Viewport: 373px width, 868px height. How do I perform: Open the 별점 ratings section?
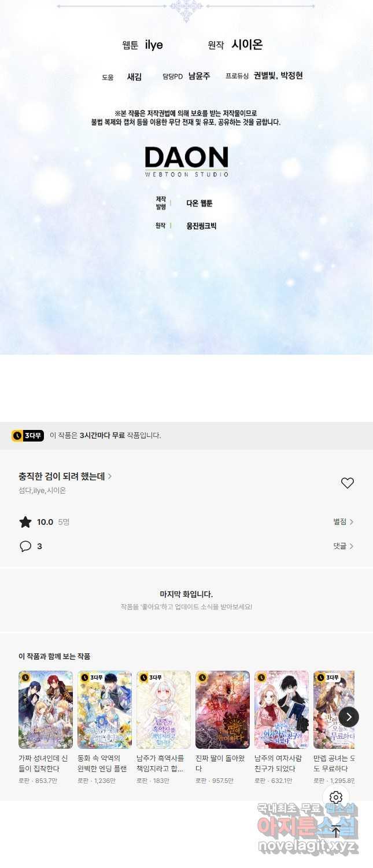pos(343,522)
